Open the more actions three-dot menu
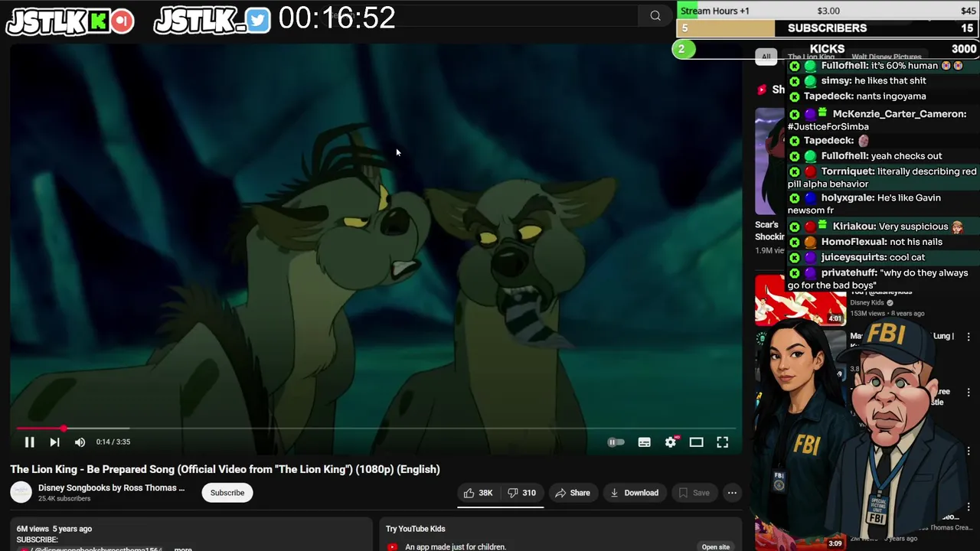The width and height of the screenshot is (980, 551). [x=732, y=493]
